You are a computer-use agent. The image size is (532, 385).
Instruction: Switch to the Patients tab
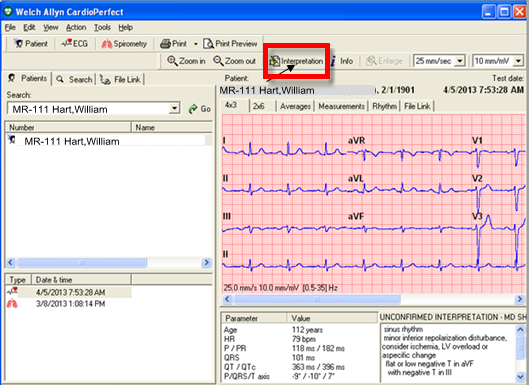point(28,78)
